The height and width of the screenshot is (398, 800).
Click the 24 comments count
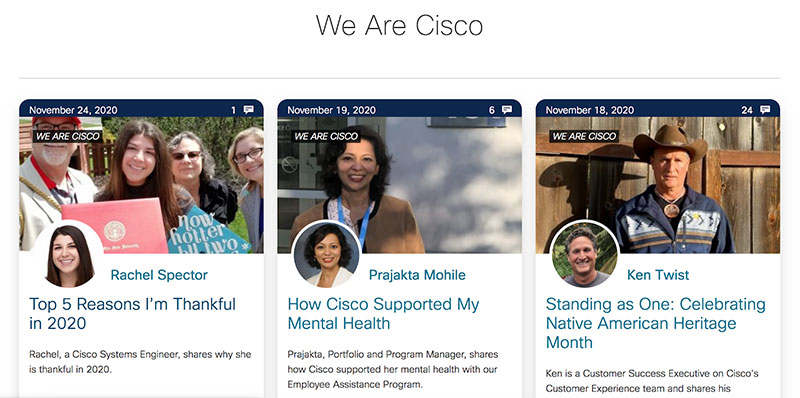(x=747, y=110)
